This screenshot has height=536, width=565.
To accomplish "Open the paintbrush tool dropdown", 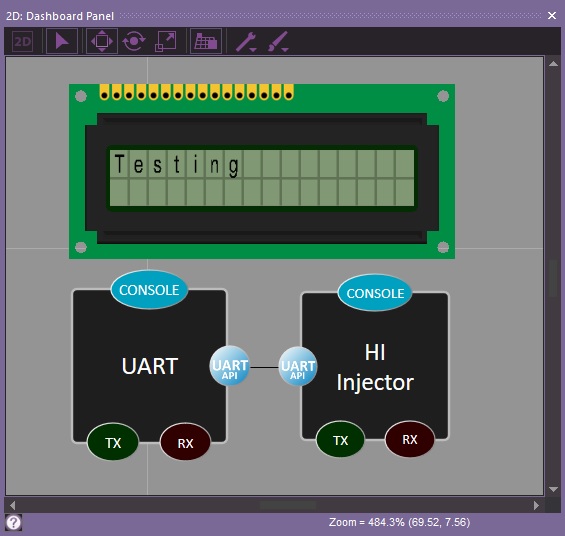I will point(278,42).
